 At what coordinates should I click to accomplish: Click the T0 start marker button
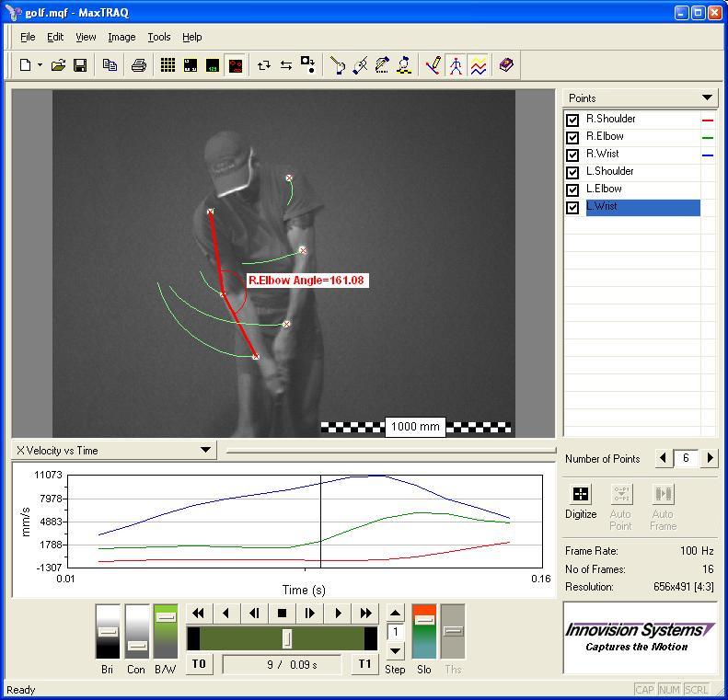(199, 664)
